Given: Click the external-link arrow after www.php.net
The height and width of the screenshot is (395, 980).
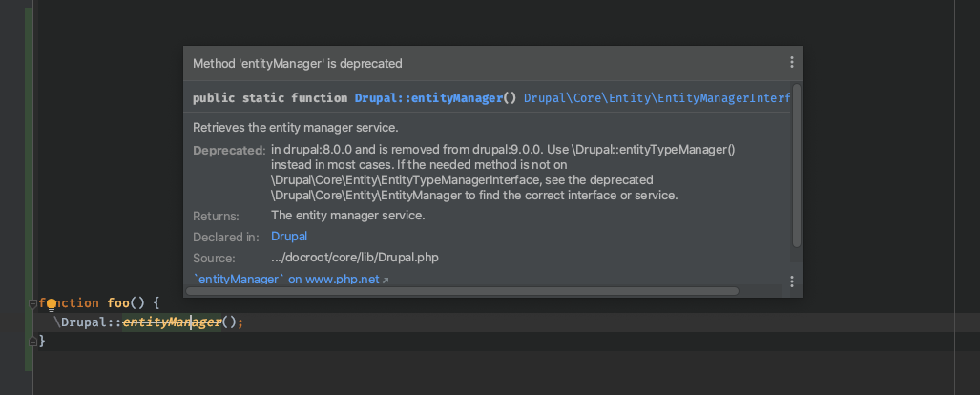Looking at the screenshot, I should (386, 280).
